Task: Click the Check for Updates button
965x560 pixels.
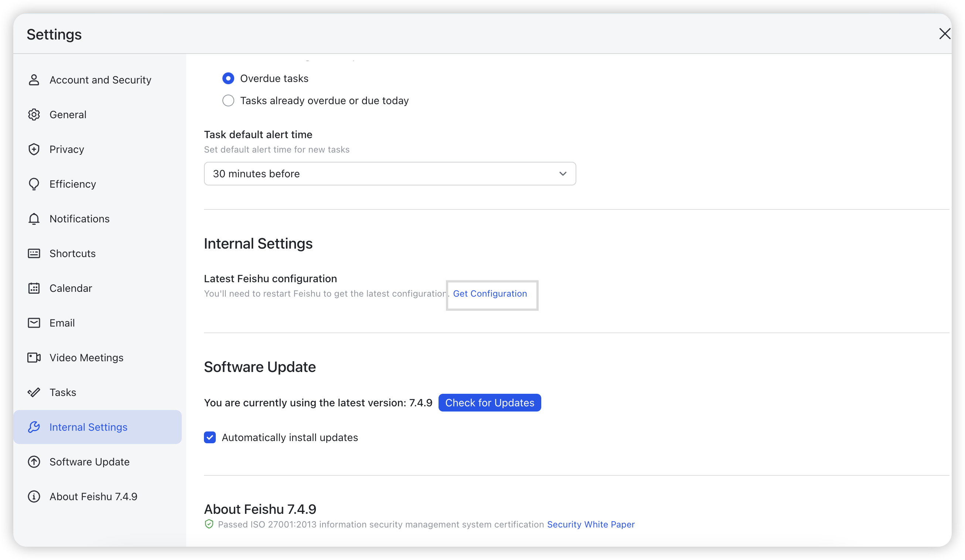Action: pos(490,402)
